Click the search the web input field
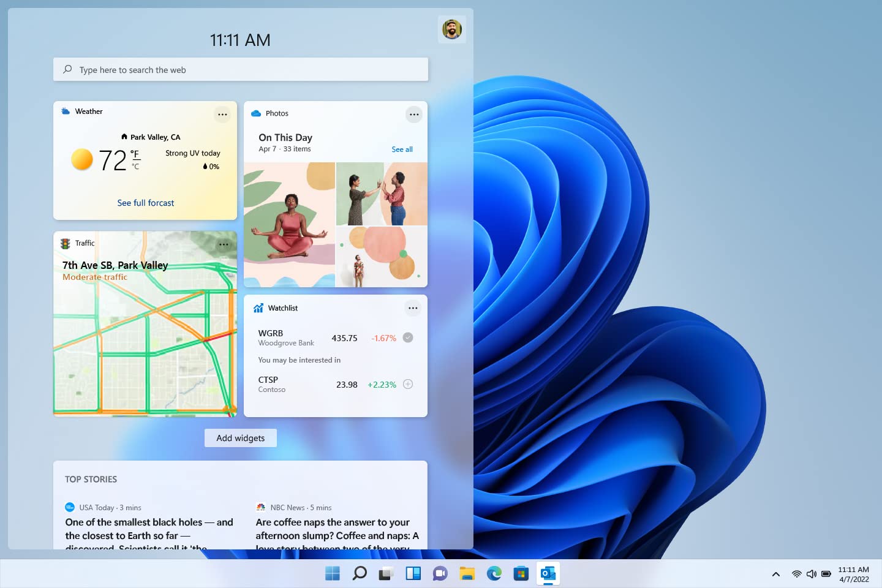The image size is (882, 588). tap(240, 69)
